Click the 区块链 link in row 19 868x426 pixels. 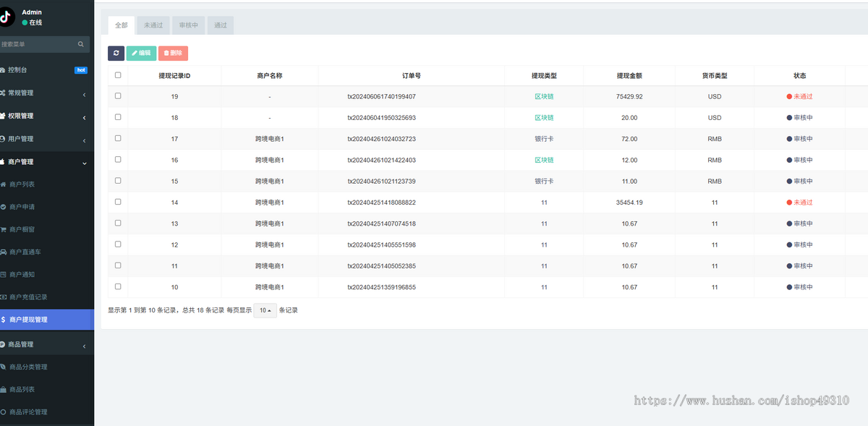coord(544,96)
